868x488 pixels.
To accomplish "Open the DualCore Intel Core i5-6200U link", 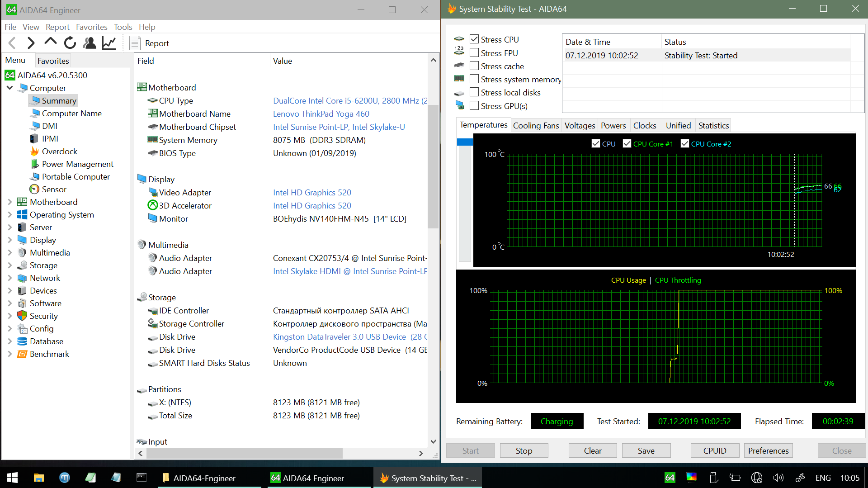I will click(x=350, y=101).
